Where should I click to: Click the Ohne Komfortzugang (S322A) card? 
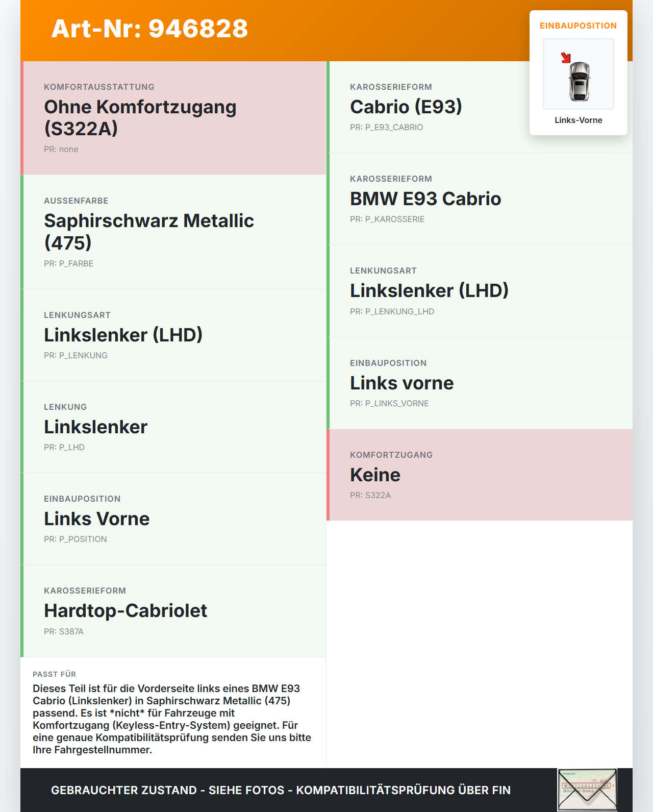[173, 118]
